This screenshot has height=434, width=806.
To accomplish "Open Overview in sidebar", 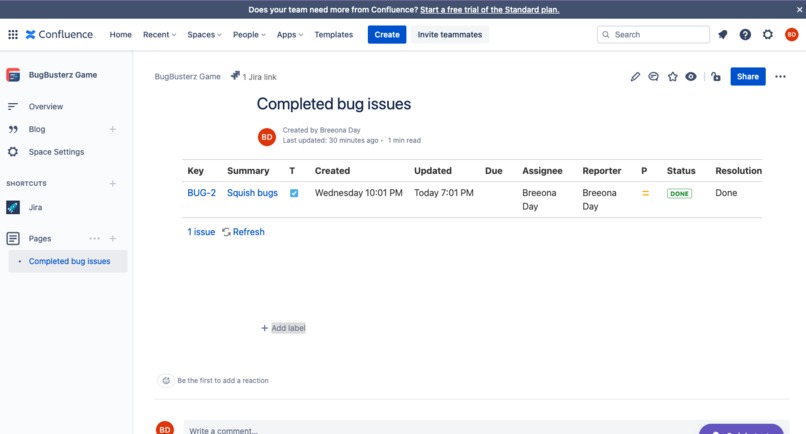I will click(x=46, y=106).
